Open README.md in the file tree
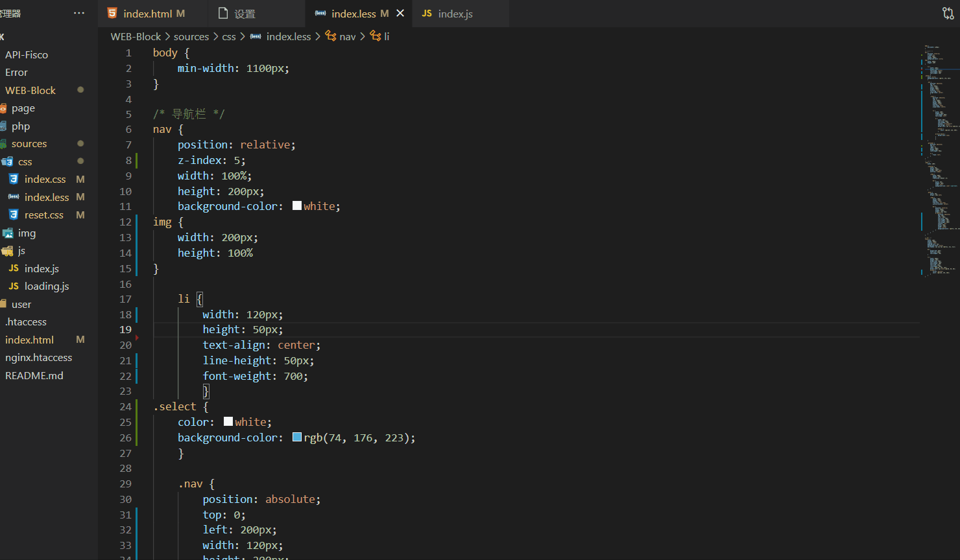Image resolution: width=960 pixels, height=560 pixels. coord(34,375)
